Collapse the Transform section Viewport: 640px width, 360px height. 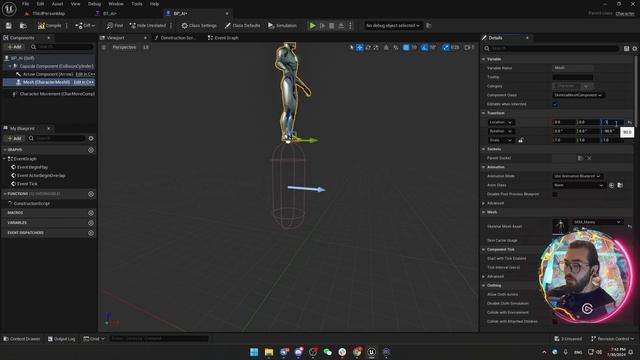point(484,113)
